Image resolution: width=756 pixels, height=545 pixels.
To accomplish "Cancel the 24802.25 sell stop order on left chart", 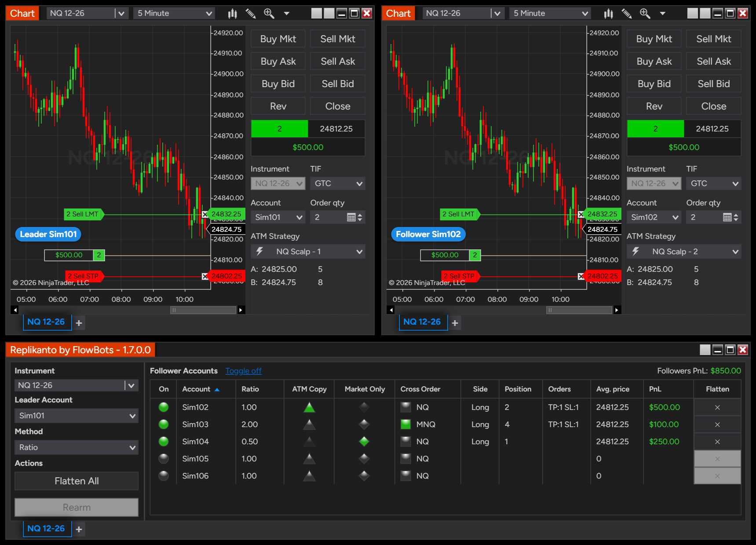I will [x=205, y=276].
